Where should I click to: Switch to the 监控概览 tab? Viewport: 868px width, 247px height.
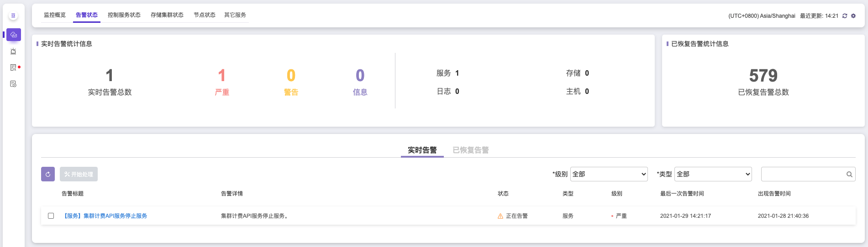click(x=55, y=15)
